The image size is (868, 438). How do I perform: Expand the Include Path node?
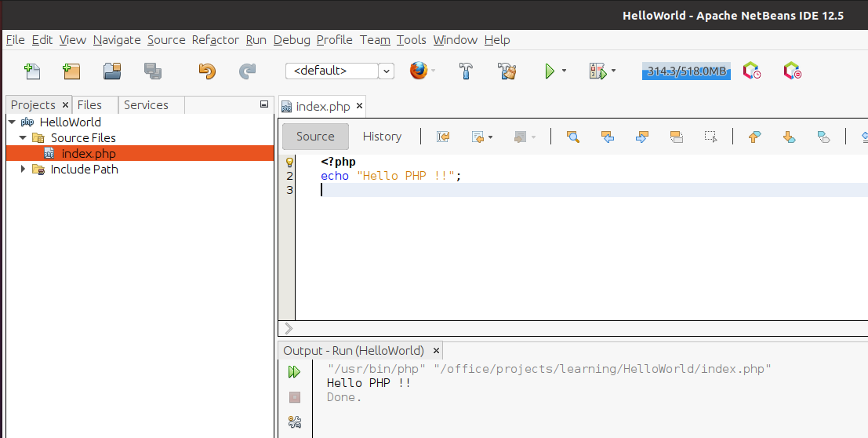[24, 169]
